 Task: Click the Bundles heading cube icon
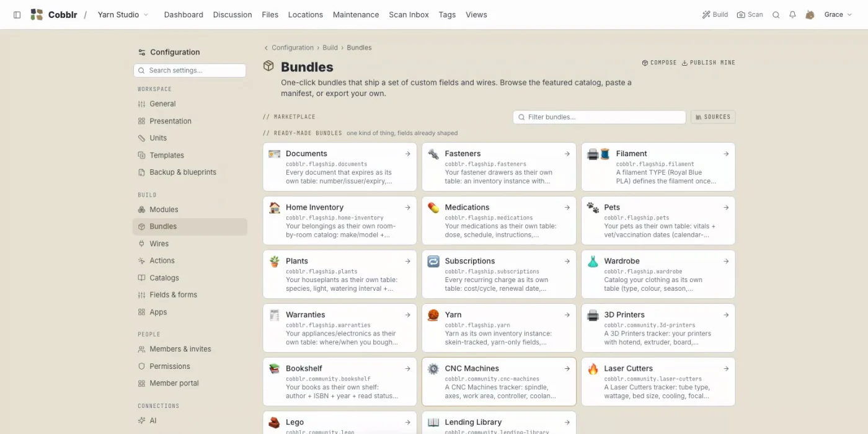coord(268,66)
